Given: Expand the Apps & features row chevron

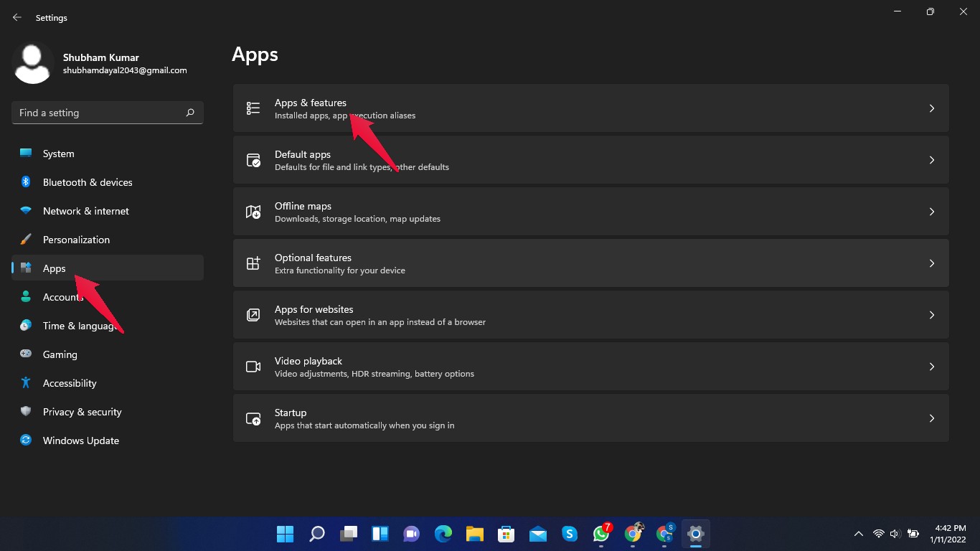Looking at the screenshot, I should click(x=931, y=108).
